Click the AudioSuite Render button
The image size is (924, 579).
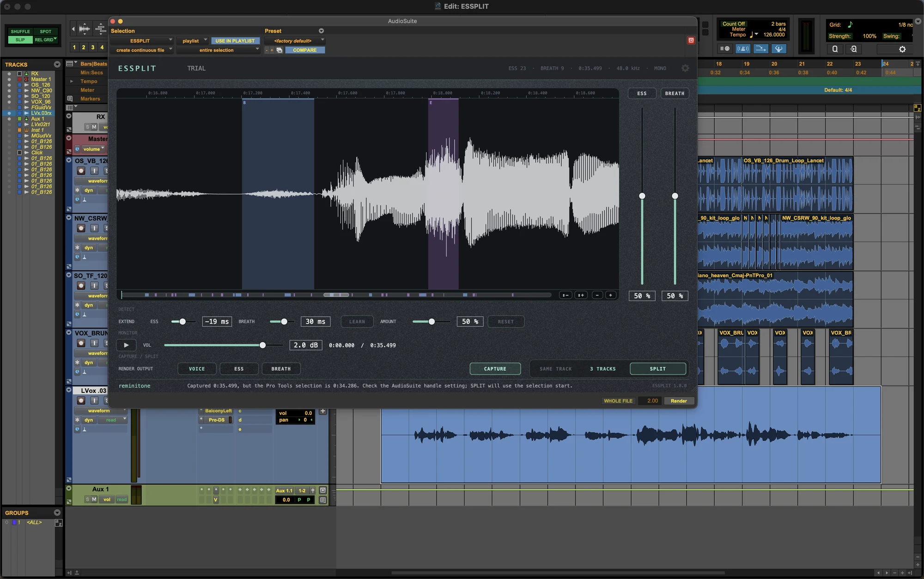[x=679, y=401]
